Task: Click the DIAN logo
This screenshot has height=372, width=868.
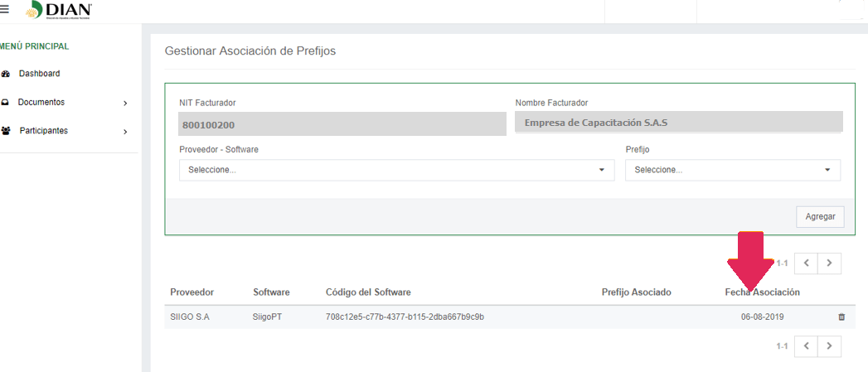Action: (59, 11)
